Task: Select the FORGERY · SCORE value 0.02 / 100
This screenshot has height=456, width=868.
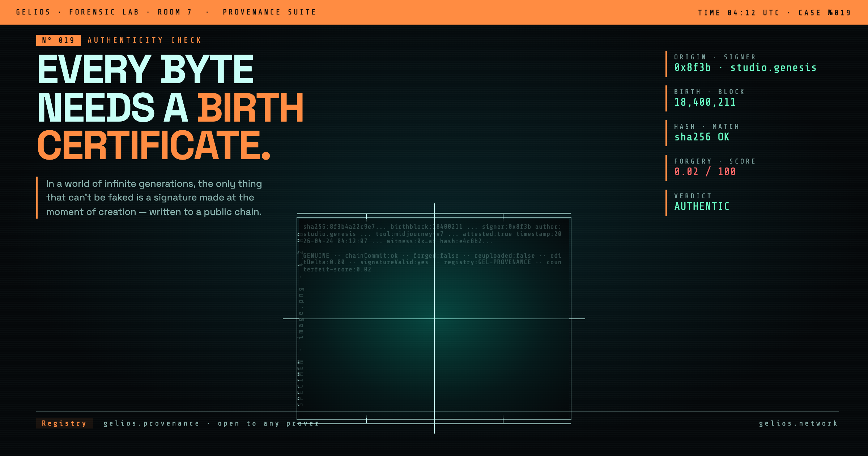Action: [x=705, y=172]
